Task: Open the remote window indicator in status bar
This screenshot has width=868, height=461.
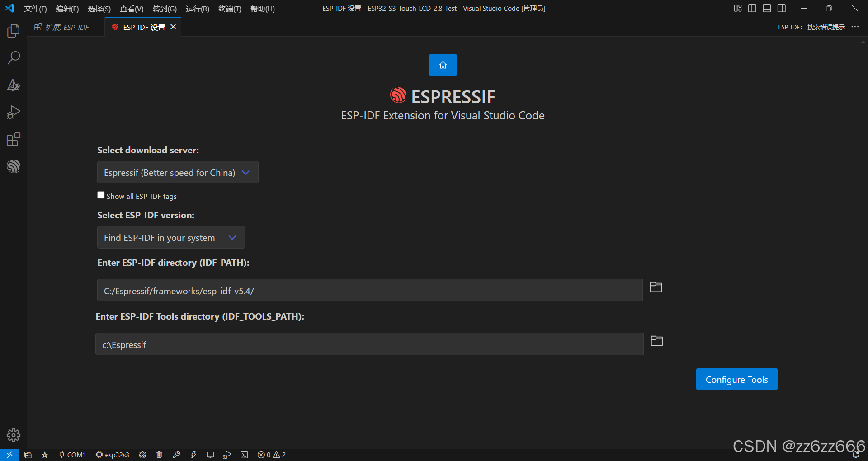Action: (9, 455)
